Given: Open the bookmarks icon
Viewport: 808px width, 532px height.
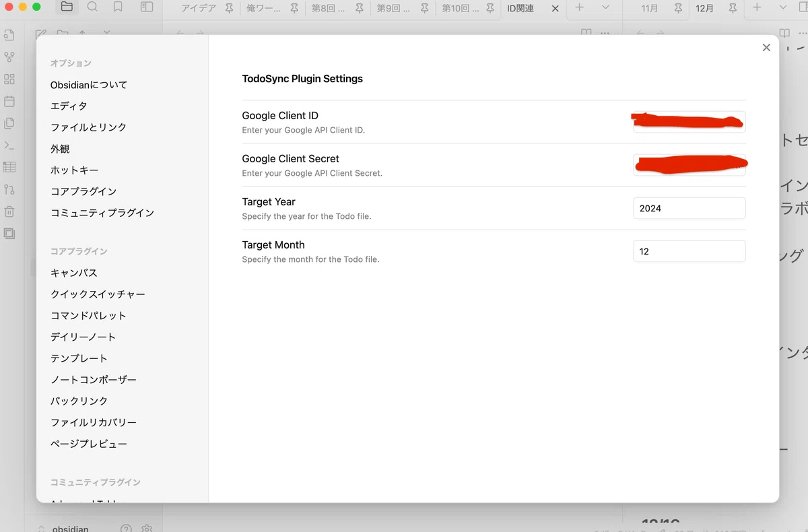Looking at the screenshot, I should pos(118,7).
